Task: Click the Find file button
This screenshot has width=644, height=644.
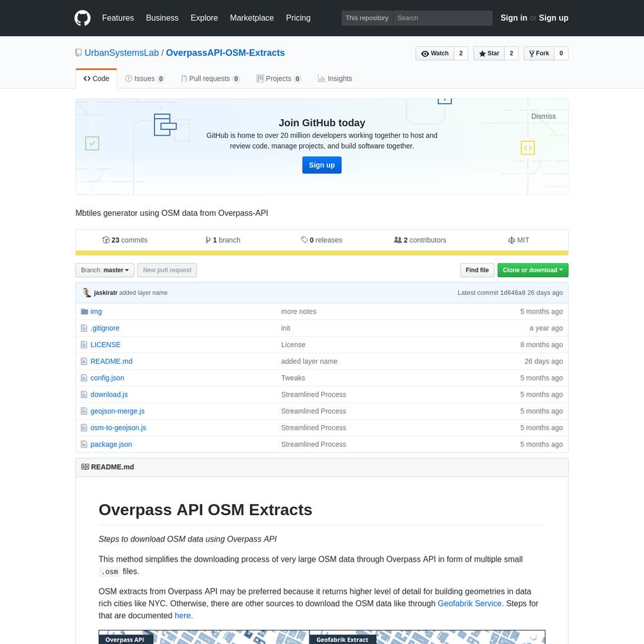Action: [477, 270]
